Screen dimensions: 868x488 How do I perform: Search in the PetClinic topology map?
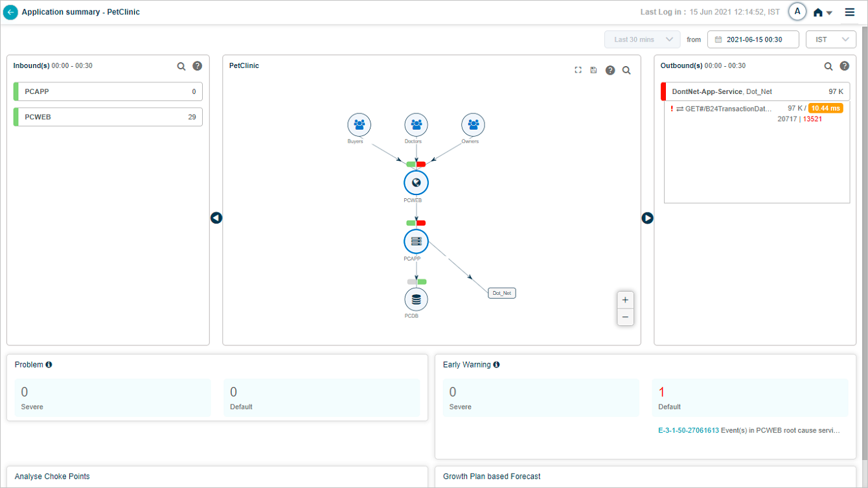tap(626, 70)
